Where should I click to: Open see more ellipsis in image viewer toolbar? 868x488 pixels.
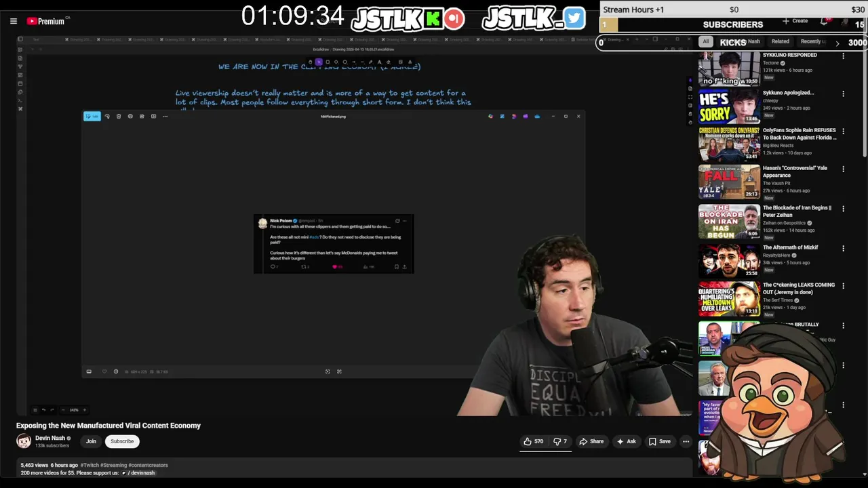coord(165,116)
